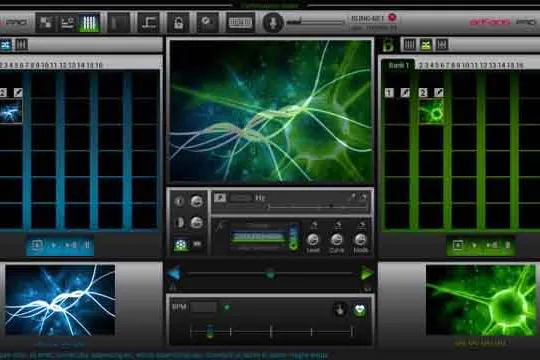
Task: Select the third view icon on deck B
Action: click(x=442, y=44)
